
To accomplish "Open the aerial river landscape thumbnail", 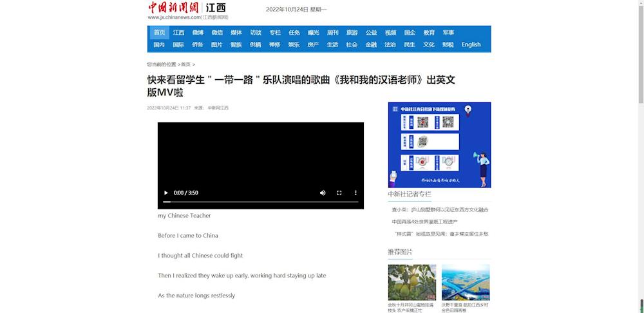I will pos(465,282).
